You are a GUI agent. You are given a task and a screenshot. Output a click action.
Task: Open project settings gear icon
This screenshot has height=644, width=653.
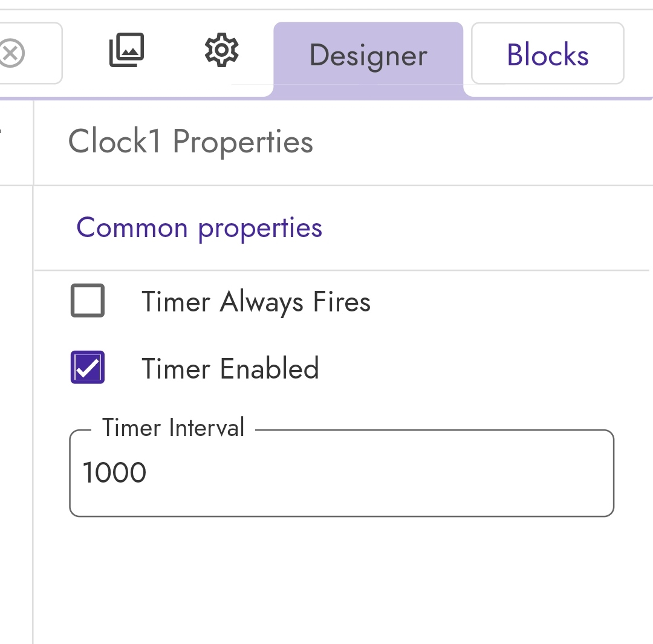(x=222, y=50)
